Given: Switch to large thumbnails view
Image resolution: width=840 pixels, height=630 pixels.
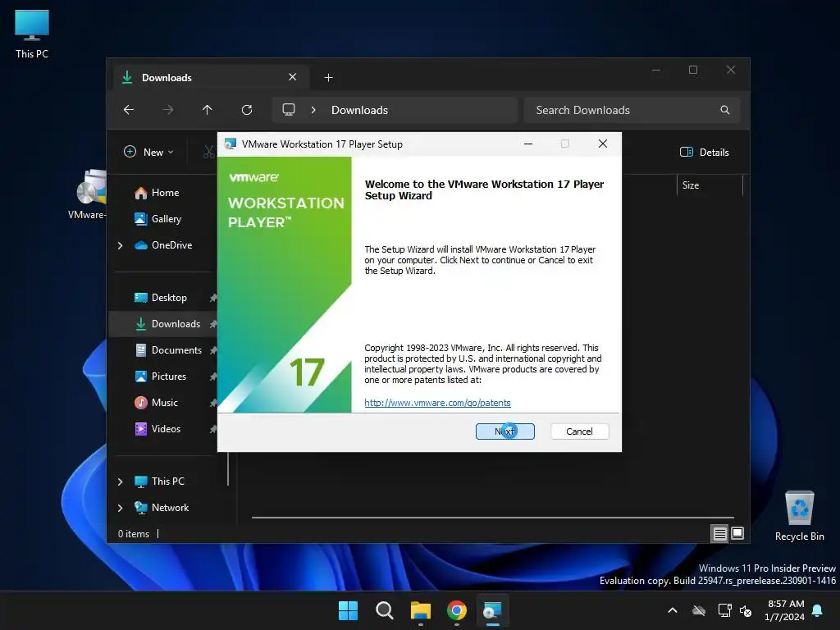Looking at the screenshot, I should pyautogui.click(x=737, y=533).
